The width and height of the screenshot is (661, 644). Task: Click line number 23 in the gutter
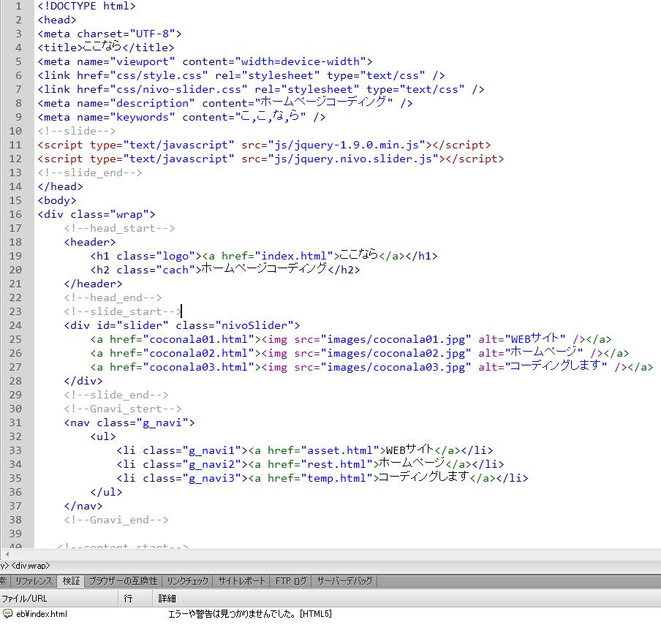tap(15, 311)
